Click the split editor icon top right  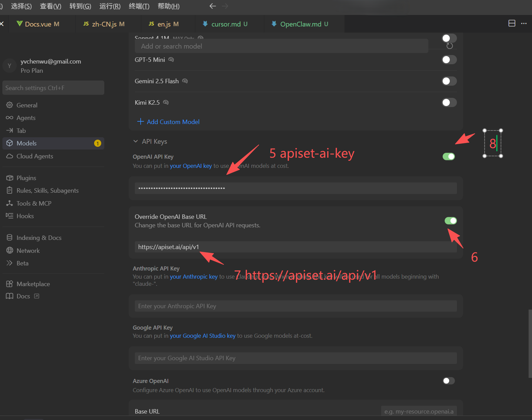pos(512,23)
